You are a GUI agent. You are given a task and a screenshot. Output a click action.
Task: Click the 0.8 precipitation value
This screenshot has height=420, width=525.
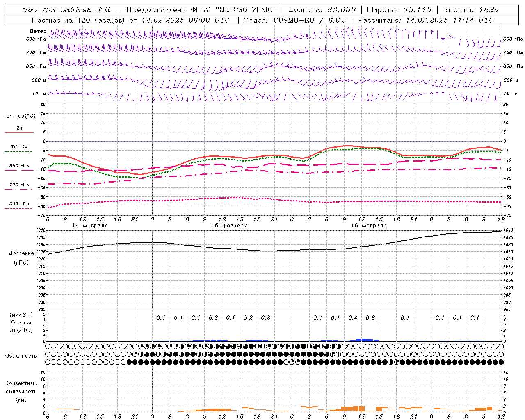(370, 317)
